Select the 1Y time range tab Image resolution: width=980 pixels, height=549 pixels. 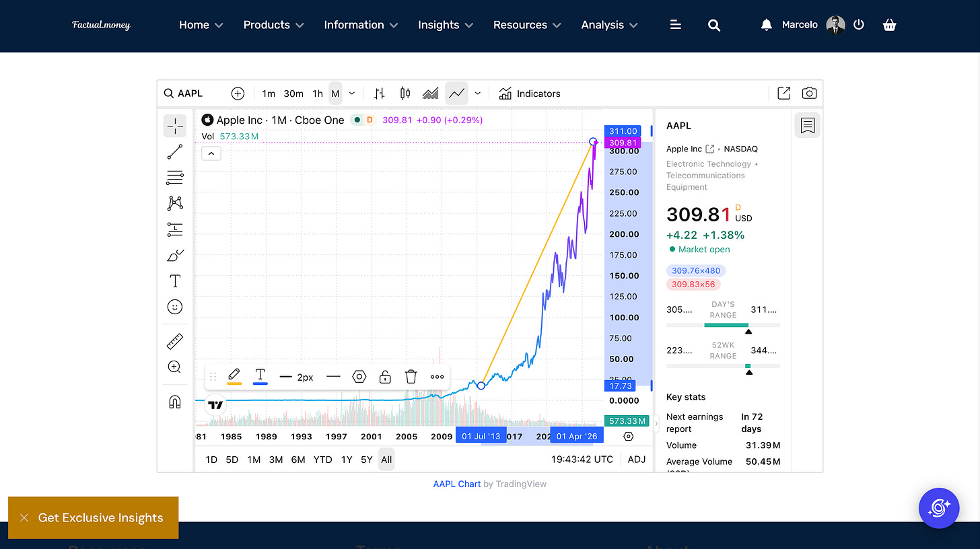(x=347, y=460)
